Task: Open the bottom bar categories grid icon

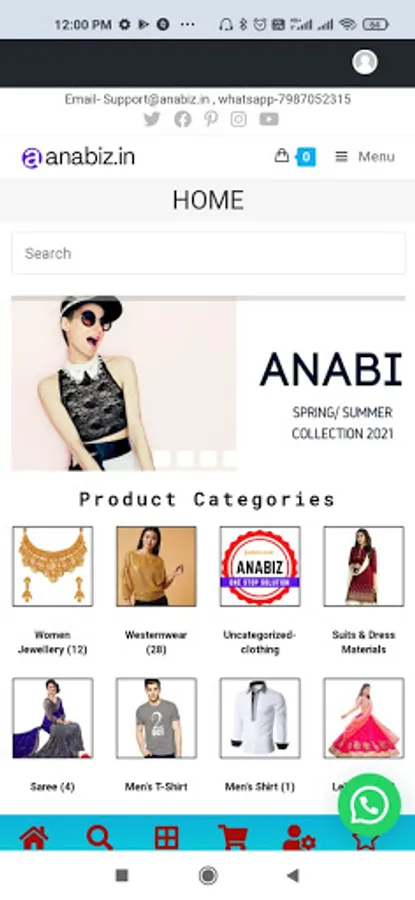Action: pos(166,837)
